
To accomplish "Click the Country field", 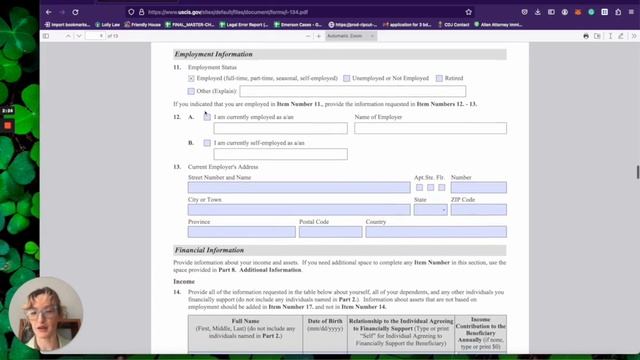I will (x=436, y=232).
